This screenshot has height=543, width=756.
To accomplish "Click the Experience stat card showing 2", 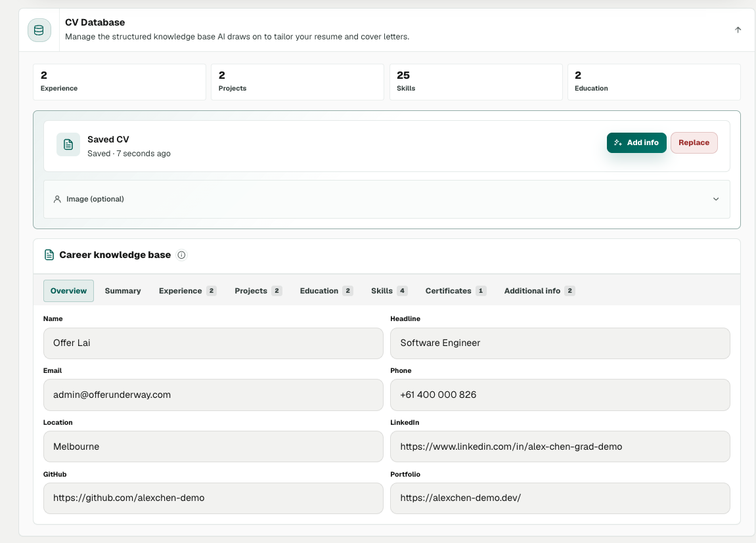I will [120, 82].
